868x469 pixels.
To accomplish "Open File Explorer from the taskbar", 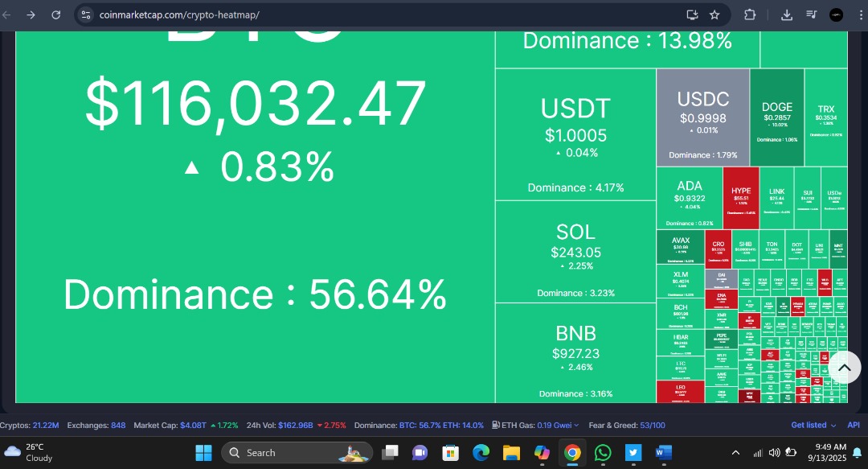I will pos(511,453).
